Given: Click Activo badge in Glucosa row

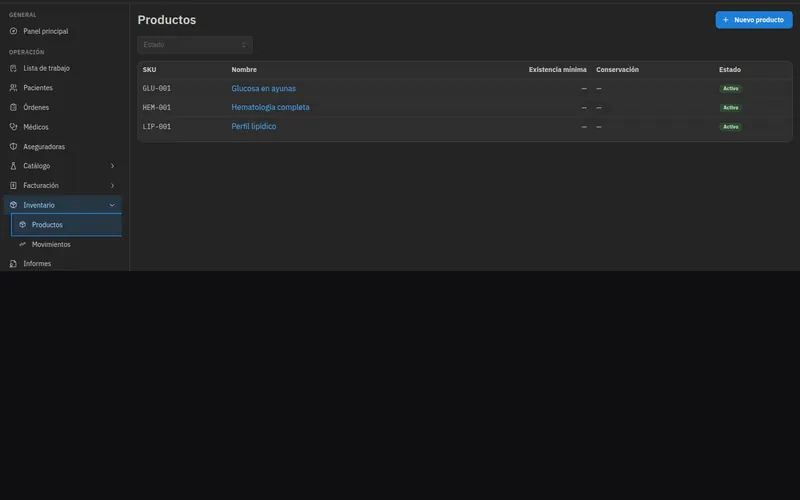Looking at the screenshot, I should [x=731, y=88].
